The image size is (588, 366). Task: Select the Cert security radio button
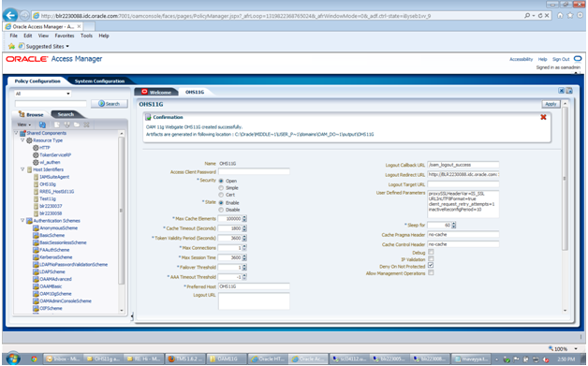pos(221,195)
